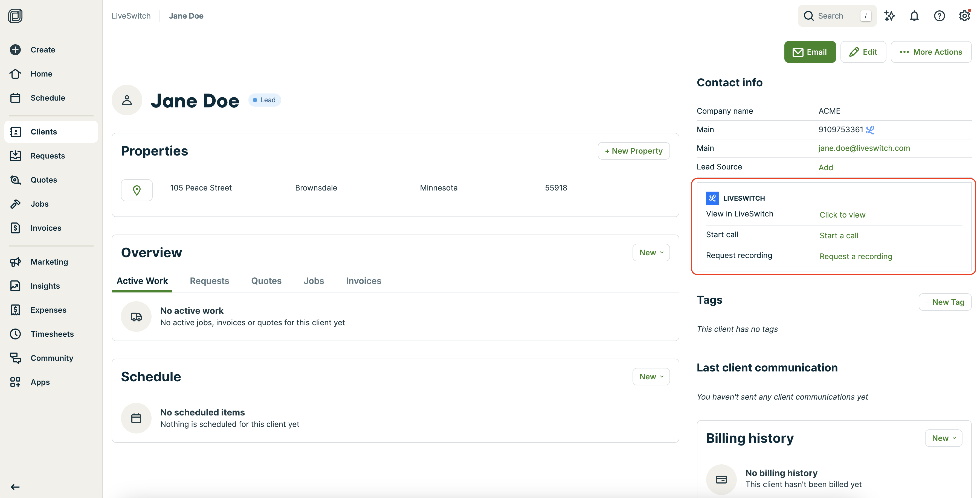Switch to the Invoices tab in Overview
980x498 pixels.
click(x=363, y=281)
